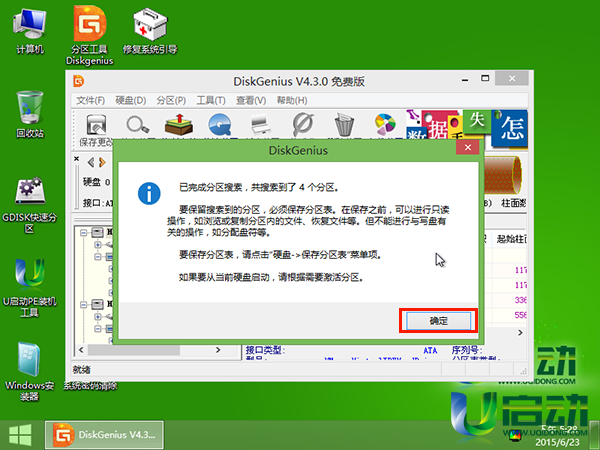The width and height of the screenshot is (600, 450).
Task: Click the Windows Start button
Action: tap(20, 435)
